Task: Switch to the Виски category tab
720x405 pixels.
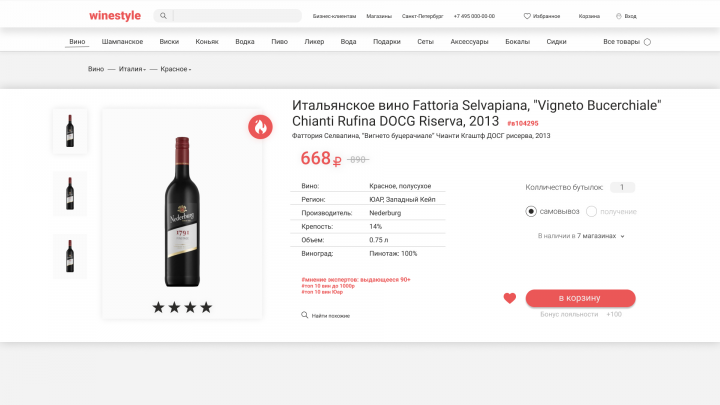Action: click(169, 41)
